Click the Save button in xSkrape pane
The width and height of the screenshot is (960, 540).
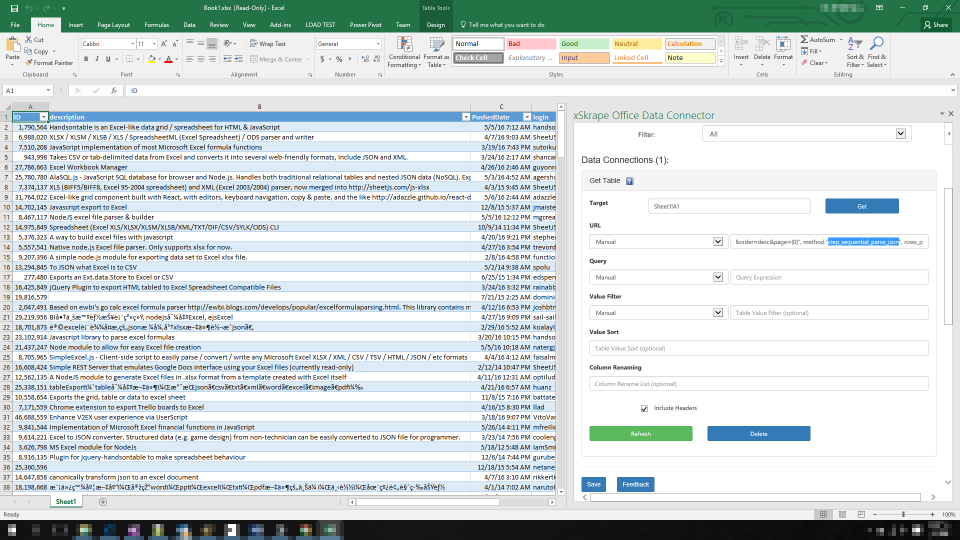click(593, 485)
